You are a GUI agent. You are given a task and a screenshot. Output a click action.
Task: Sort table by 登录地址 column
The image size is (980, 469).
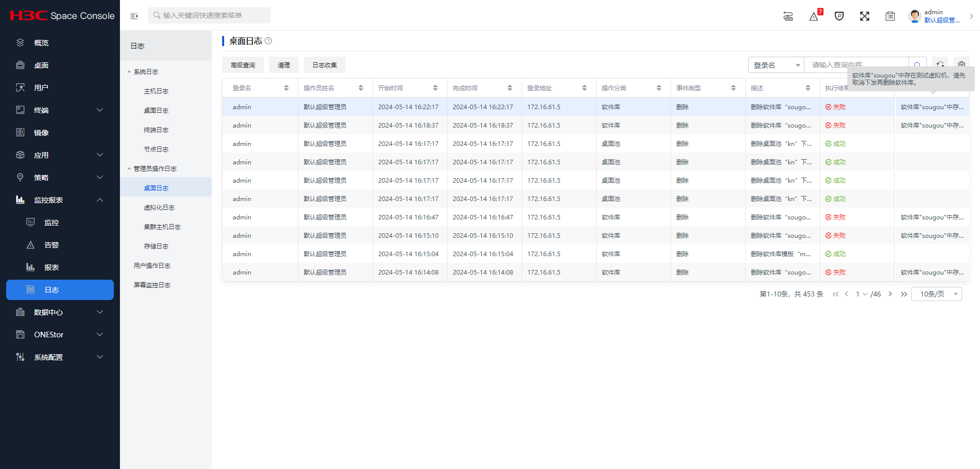coord(584,88)
